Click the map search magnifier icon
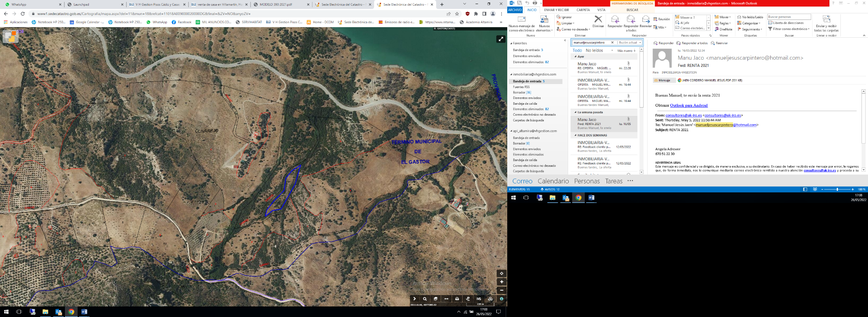 click(x=425, y=299)
